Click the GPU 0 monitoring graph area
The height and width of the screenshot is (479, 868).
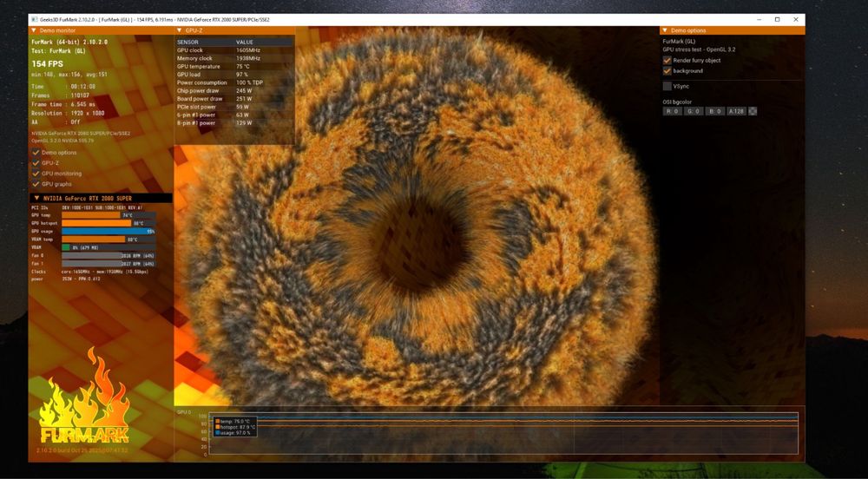(x=503, y=434)
